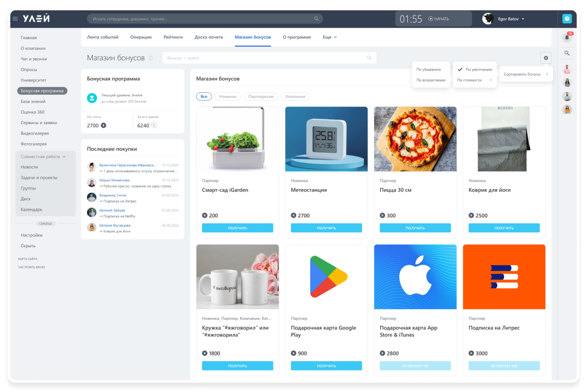
Task: Click the global search input field
Action: tap(205, 19)
